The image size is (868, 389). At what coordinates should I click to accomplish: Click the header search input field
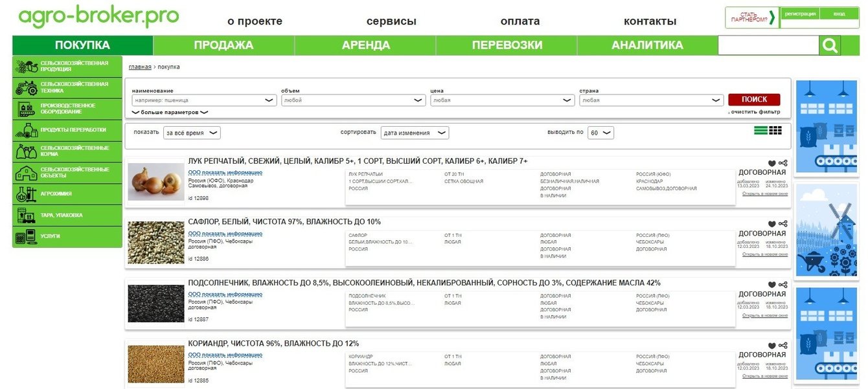[x=769, y=45]
